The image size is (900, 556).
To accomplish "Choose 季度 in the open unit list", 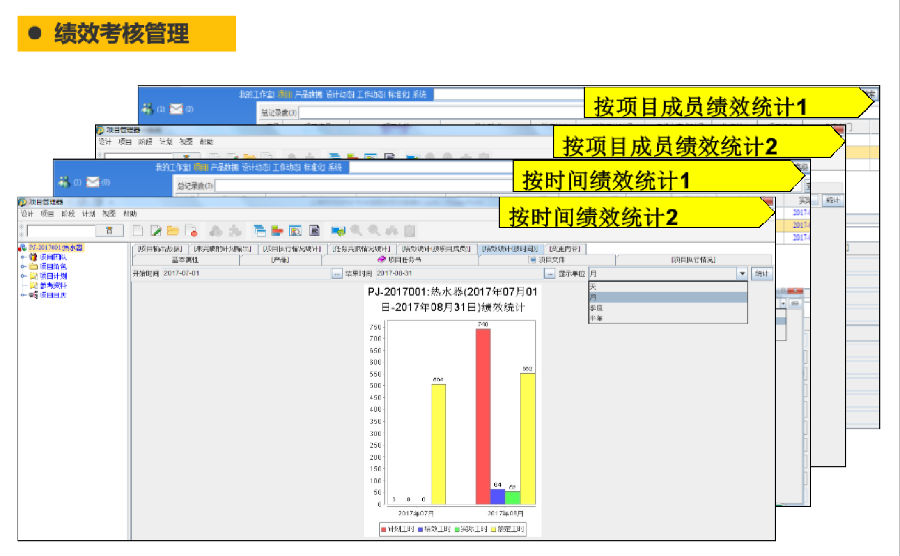I will click(668, 308).
